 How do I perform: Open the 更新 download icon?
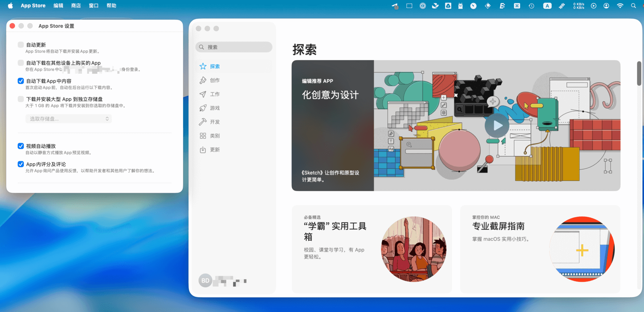pyautogui.click(x=203, y=150)
